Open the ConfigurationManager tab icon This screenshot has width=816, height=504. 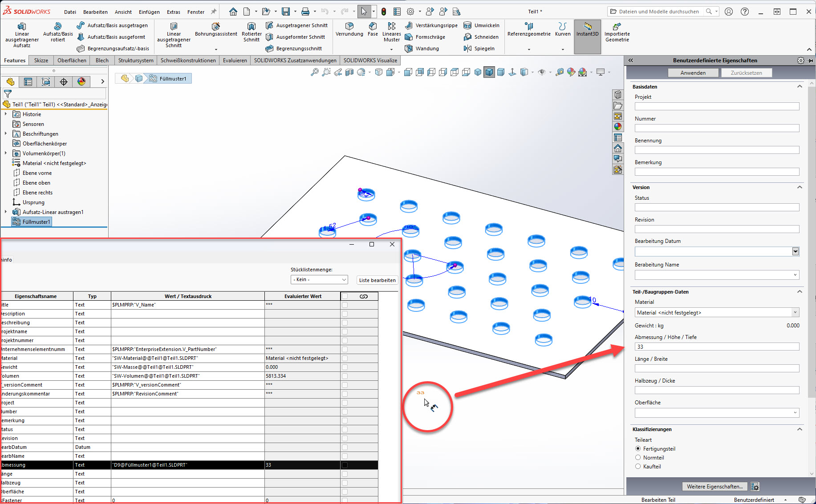click(46, 81)
